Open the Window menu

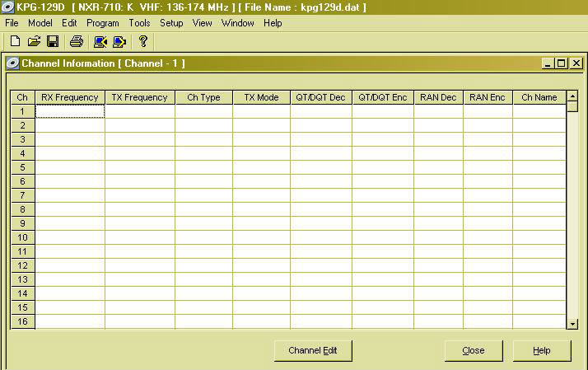tap(238, 23)
